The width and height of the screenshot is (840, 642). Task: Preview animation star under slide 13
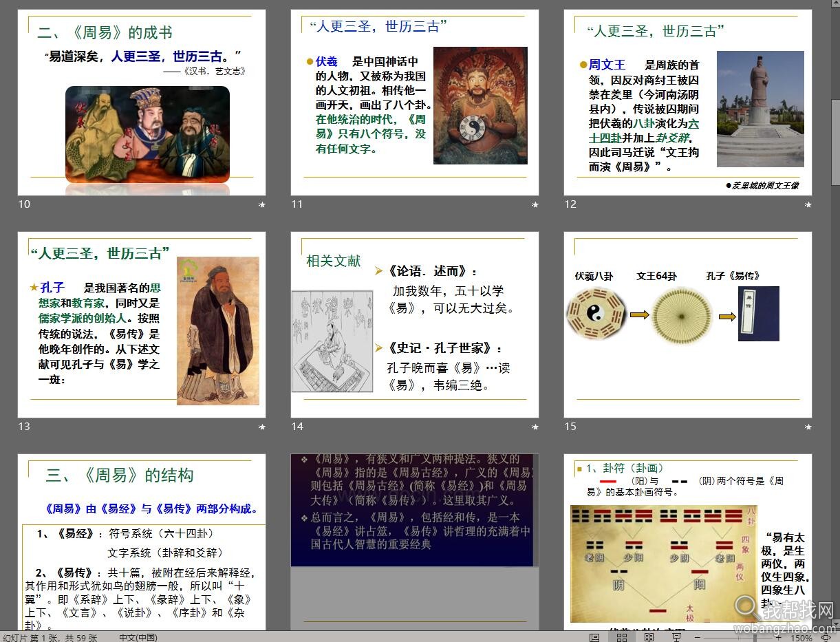(261, 427)
